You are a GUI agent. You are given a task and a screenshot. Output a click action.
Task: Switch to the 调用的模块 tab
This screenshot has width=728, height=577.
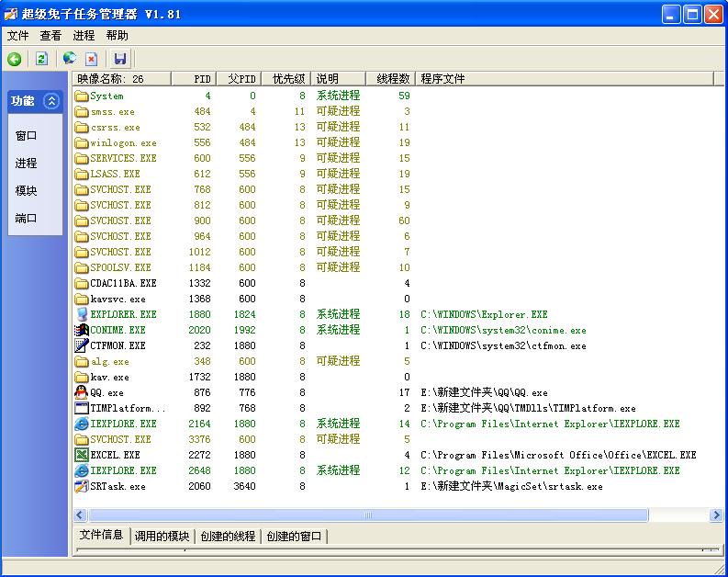162,537
